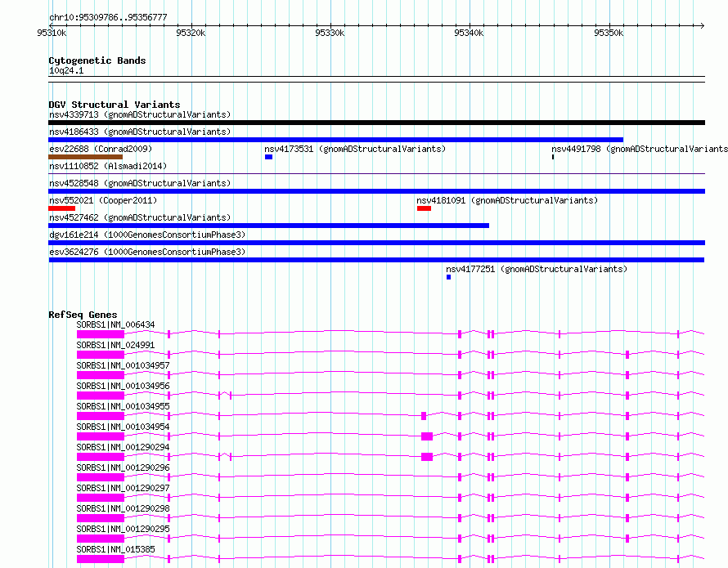Click the nsv4491798 variant label
728x568 pixels.
[x=640, y=149]
